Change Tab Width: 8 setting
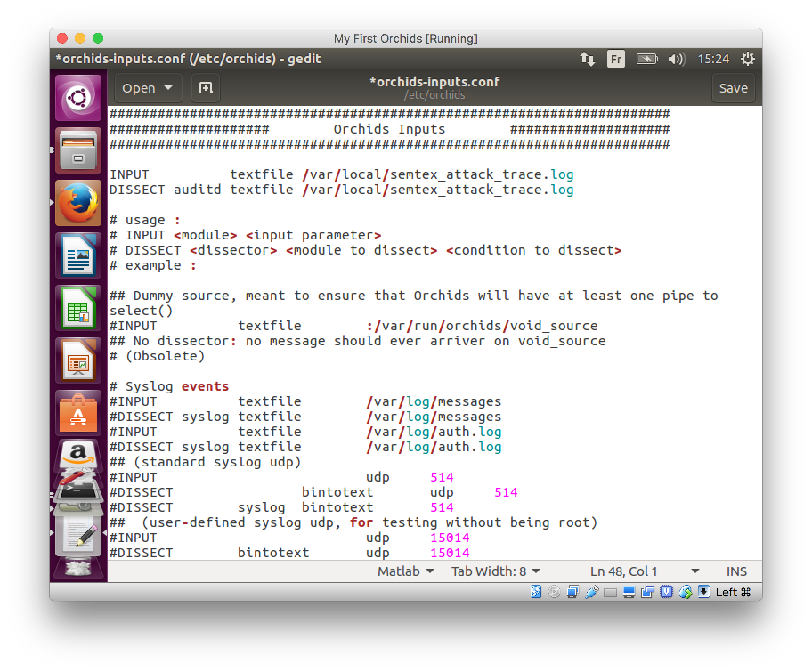 [495, 571]
